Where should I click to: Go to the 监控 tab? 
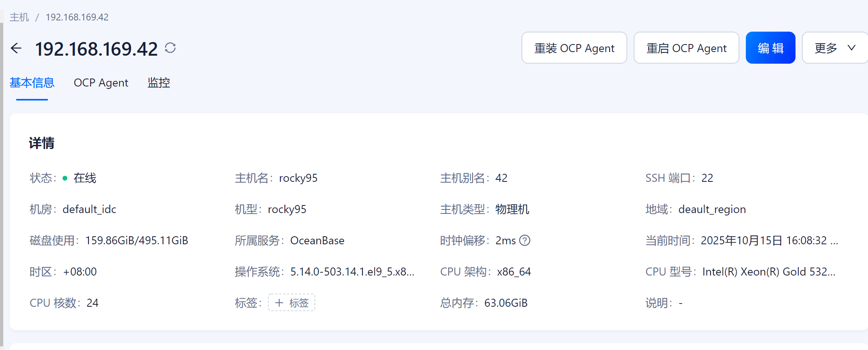pos(159,83)
